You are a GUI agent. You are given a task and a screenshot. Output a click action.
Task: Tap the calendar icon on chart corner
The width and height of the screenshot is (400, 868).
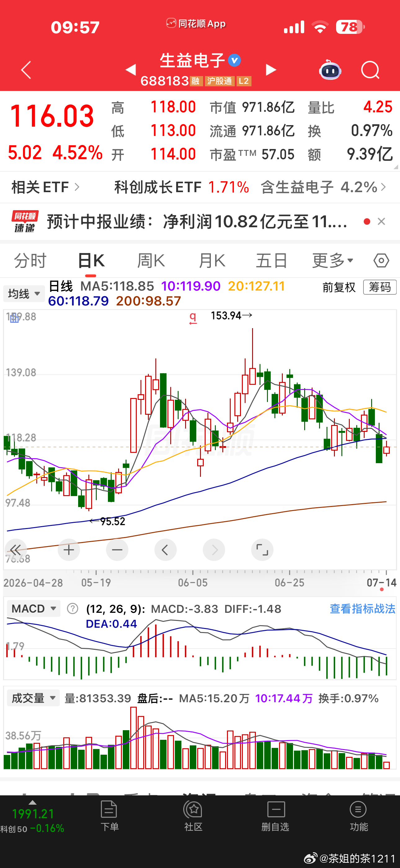(14, 318)
